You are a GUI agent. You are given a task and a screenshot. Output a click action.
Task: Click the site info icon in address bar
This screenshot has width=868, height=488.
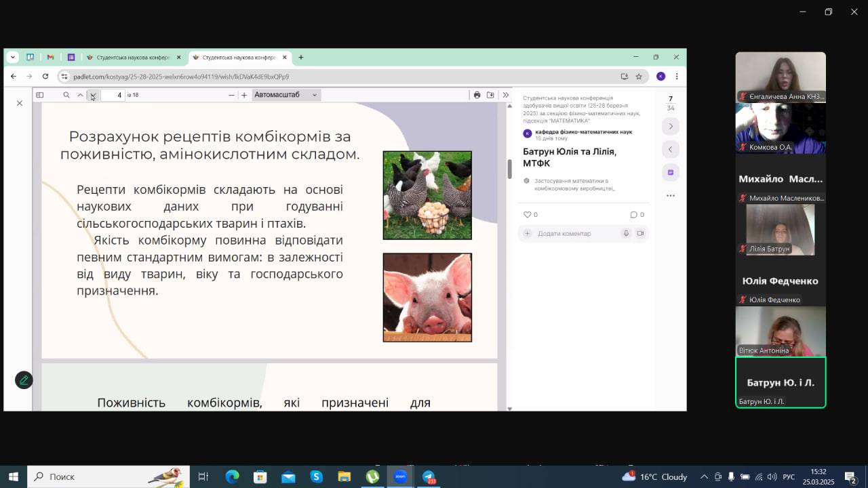click(65, 77)
